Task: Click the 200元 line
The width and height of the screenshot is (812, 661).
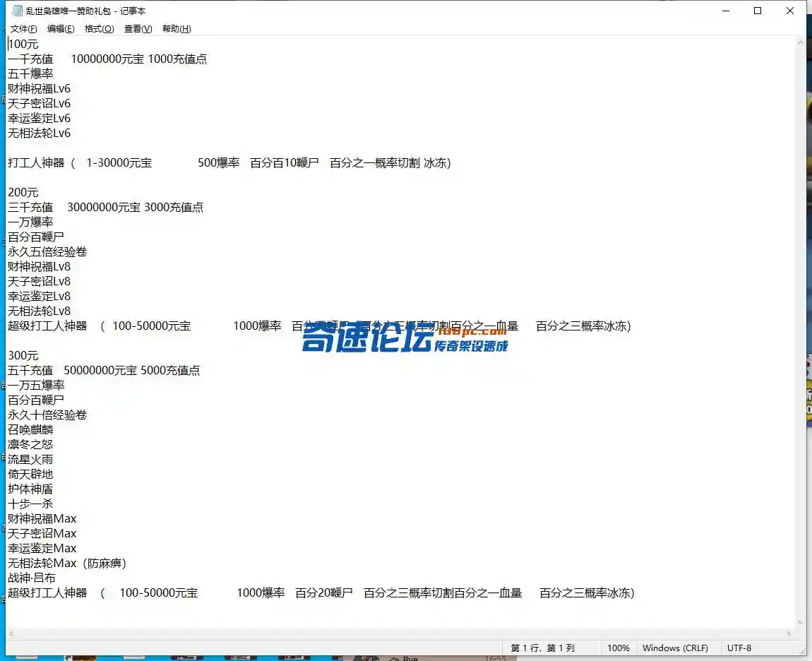Action: (x=23, y=192)
